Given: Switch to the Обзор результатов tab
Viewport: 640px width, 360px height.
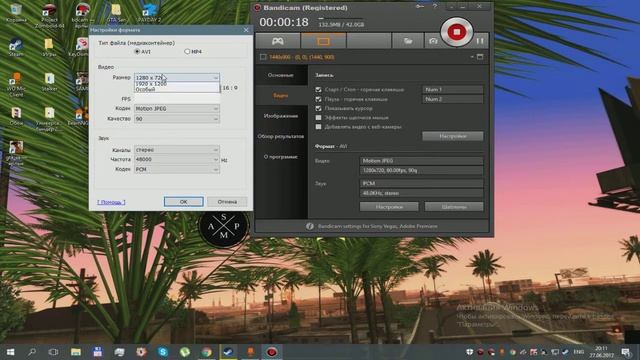Looking at the screenshot, I should click(x=281, y=136).
